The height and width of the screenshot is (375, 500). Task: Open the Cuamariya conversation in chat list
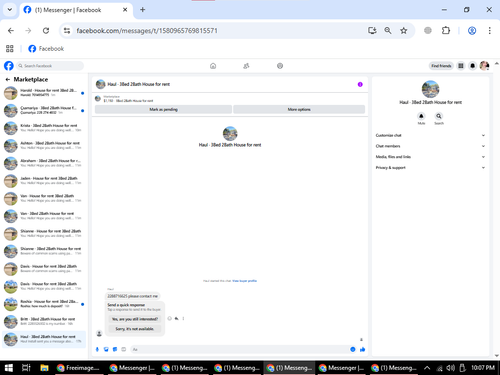(44, 110)
